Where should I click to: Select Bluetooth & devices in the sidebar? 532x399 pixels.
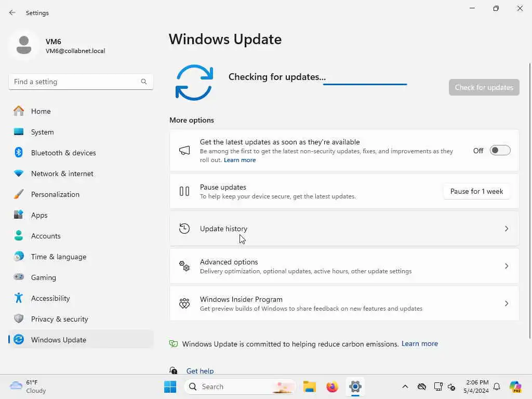81,152
